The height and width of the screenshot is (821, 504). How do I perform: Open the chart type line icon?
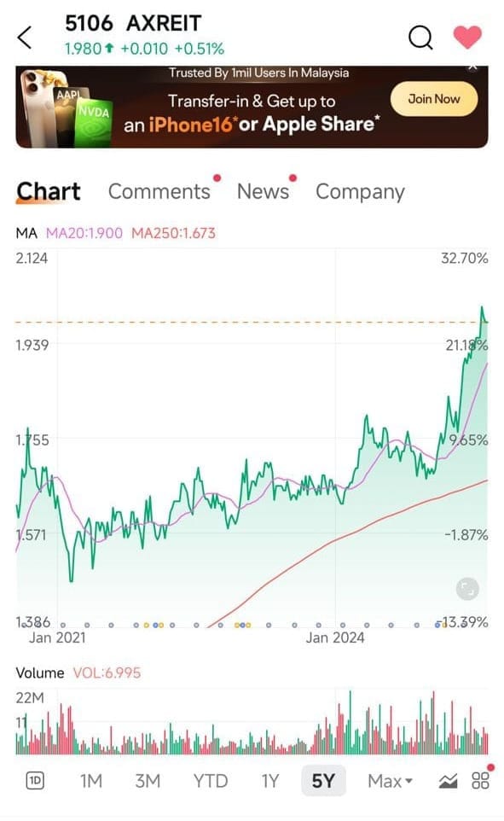coord(448,781)
